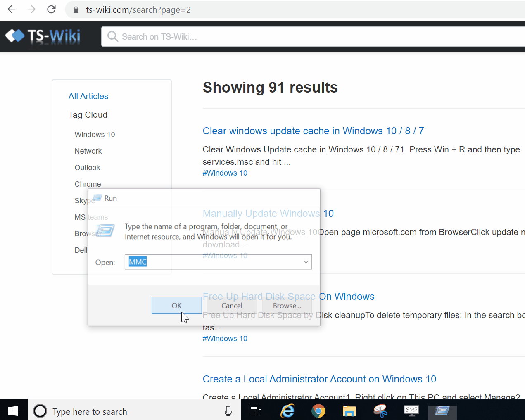This screenshot has width=525, height=420.
Task: Open Internet Explorer from the taskbar
Action: [287, 411]
